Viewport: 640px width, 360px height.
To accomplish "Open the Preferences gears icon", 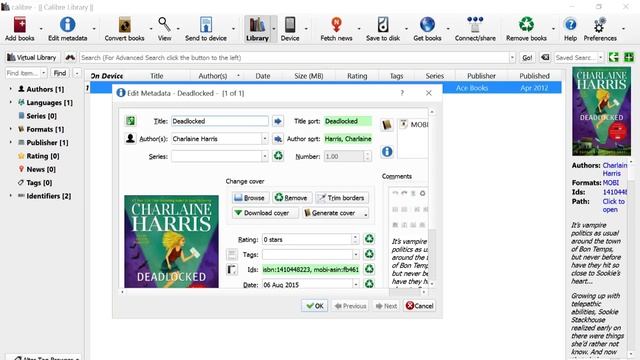I will pyautogui.click(x=600, y=25).
